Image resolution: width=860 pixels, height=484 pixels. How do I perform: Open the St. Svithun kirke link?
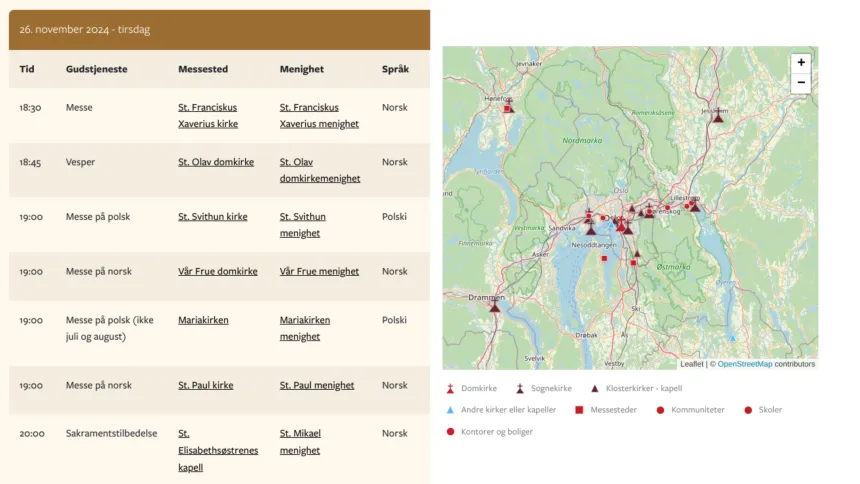click(x=213, y=217)
